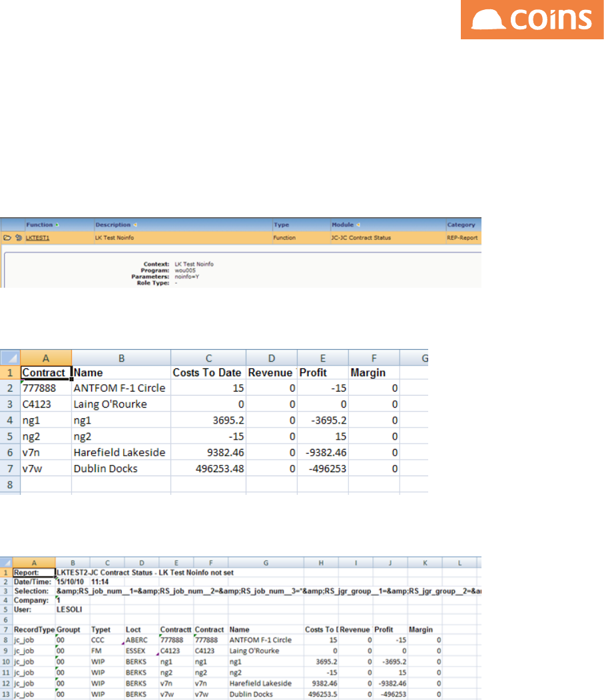Click costs value '9382.46' in row 6
Image resolution: width=604 pixels, height=700 pixels.
click(x=208, y=452)
